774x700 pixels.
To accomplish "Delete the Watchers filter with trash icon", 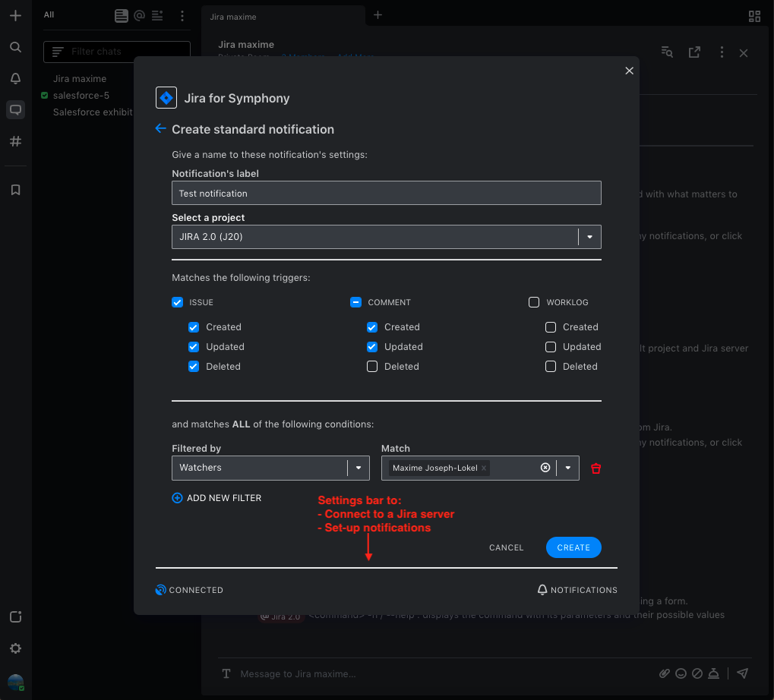I will (596, 468).
